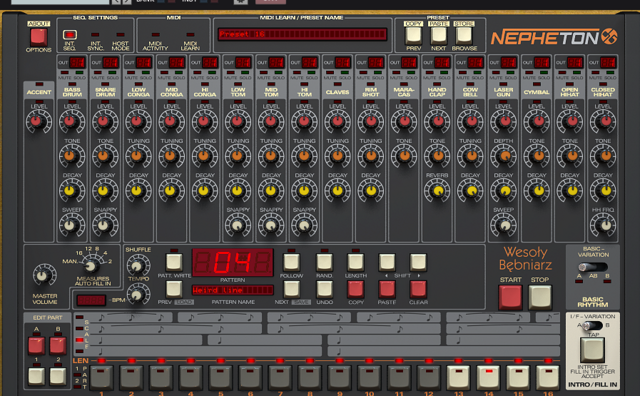Click the TAP intro/fill-in button

tap(592, 350)
